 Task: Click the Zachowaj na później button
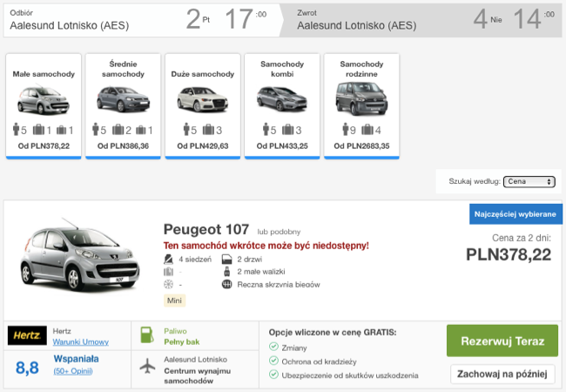(x=502, y=374)
